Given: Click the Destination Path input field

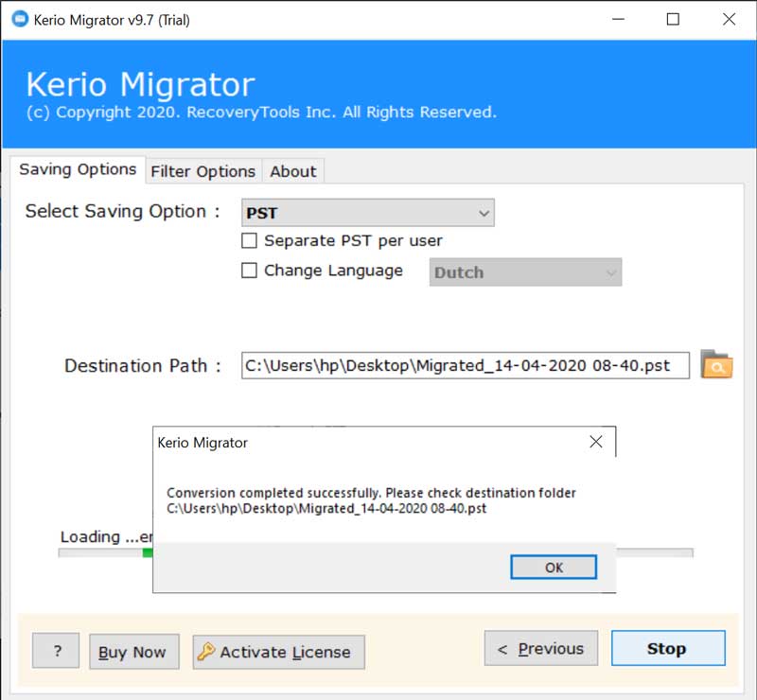Looking at the screenshot, I should click(466, 365).
